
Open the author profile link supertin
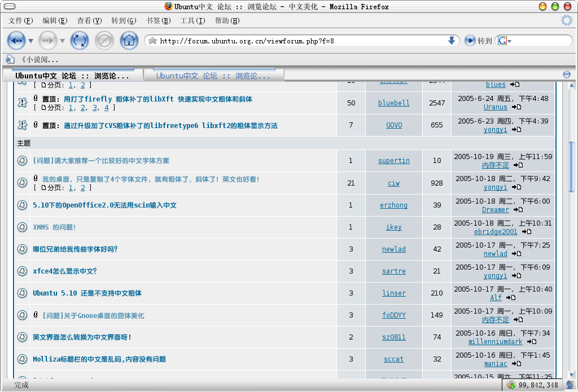coord(393,161)
